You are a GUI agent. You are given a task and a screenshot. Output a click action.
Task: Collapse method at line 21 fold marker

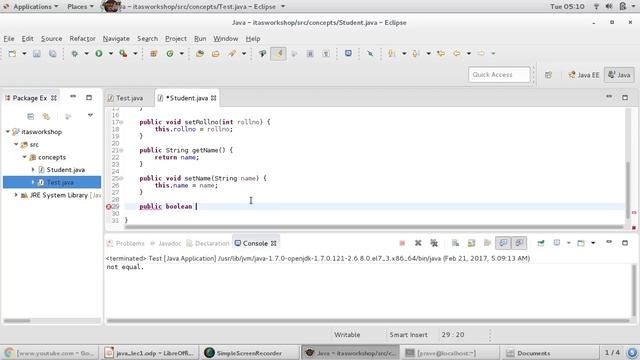[x=122, y=150]
